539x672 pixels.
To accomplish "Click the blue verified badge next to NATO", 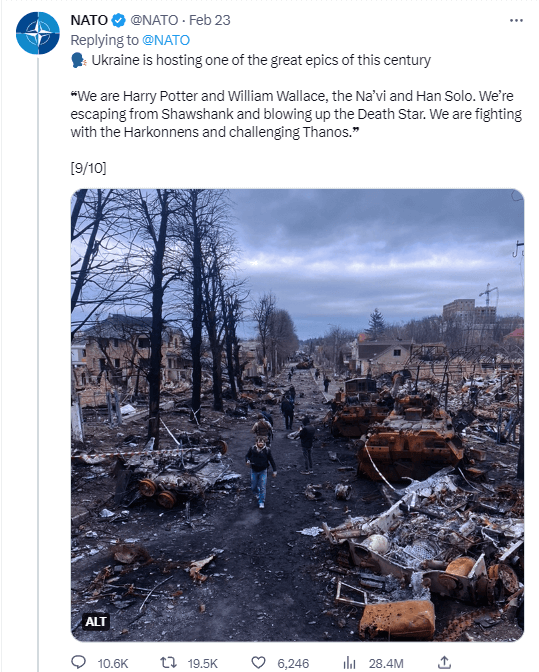I will (118, 20).
